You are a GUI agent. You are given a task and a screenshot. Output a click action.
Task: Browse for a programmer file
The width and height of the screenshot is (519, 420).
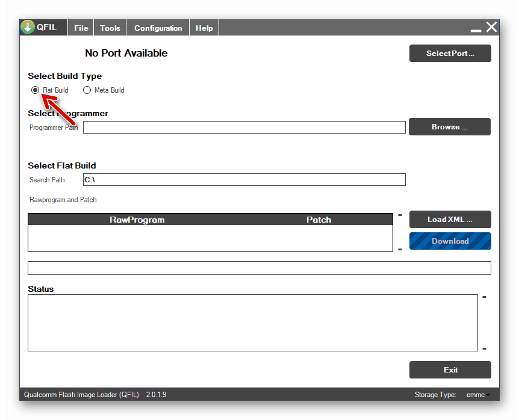pyautogui.click(x=450, y=126)
